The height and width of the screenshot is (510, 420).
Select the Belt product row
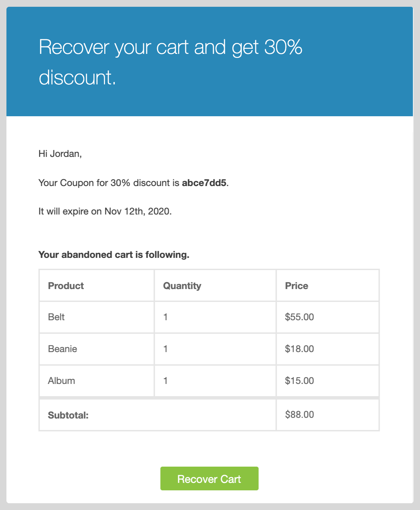point(56,317)
